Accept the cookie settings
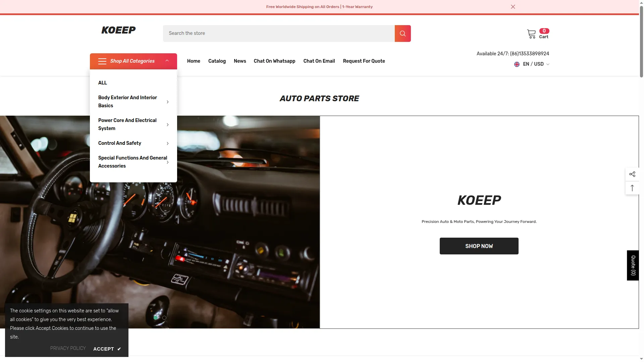The image size is (644, 362). [x=107, y=349]
